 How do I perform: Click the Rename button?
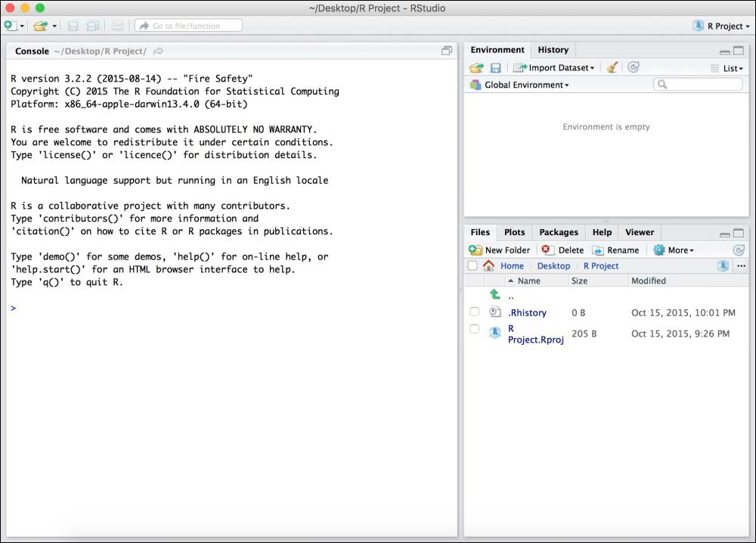tap(615, 250)
